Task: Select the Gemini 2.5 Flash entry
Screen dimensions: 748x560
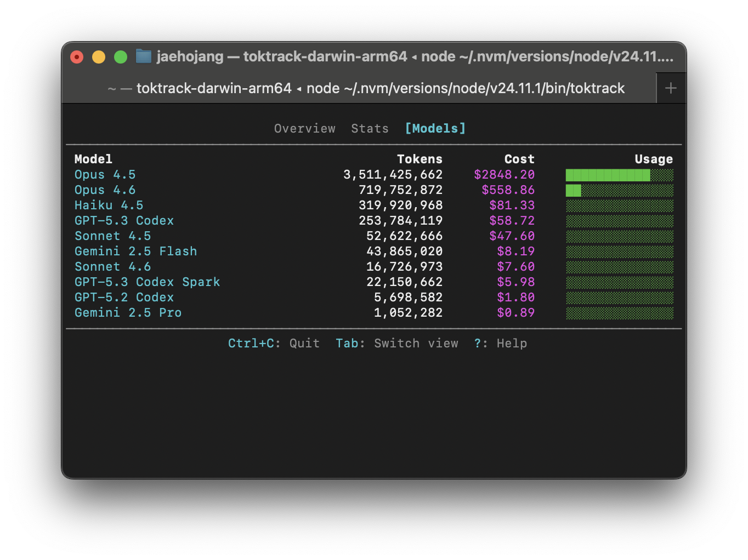Action: [x=135, y=251]
